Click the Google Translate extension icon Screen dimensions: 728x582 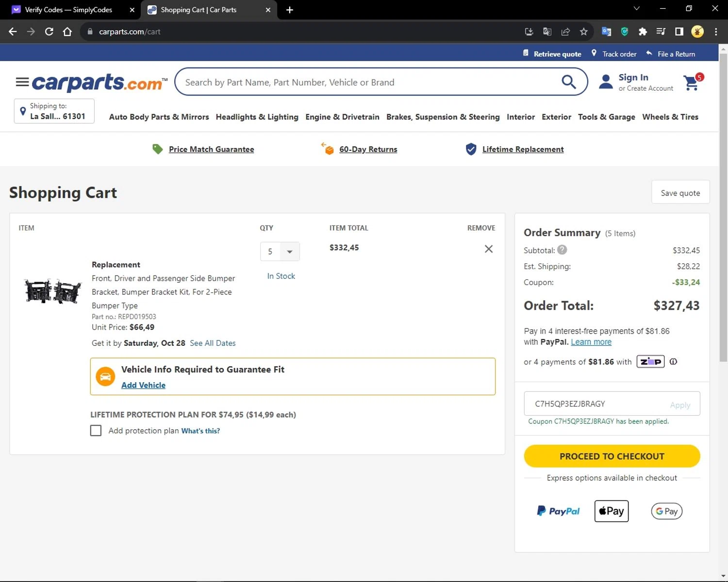(606, 32)
